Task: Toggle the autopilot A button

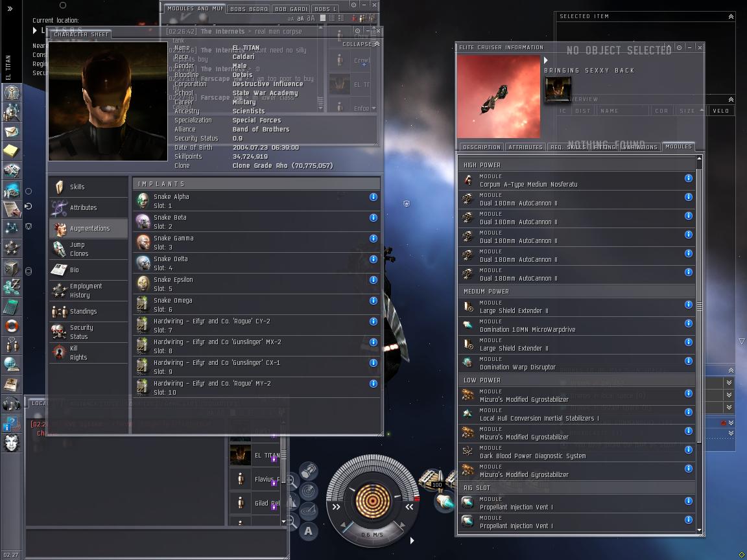Action: click(308, 531)
